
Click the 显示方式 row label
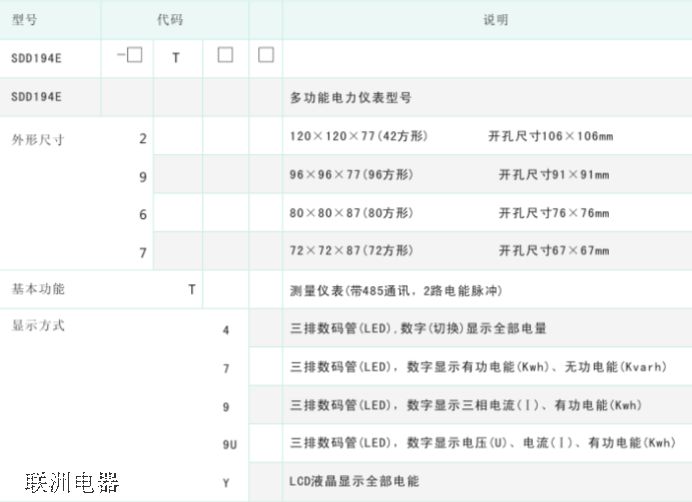[38, 325]
